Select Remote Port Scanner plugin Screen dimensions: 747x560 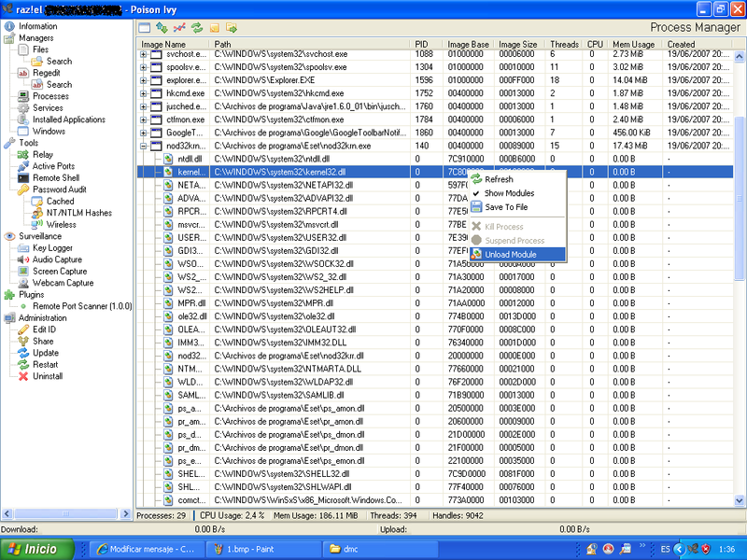click(x=82, y=306)
